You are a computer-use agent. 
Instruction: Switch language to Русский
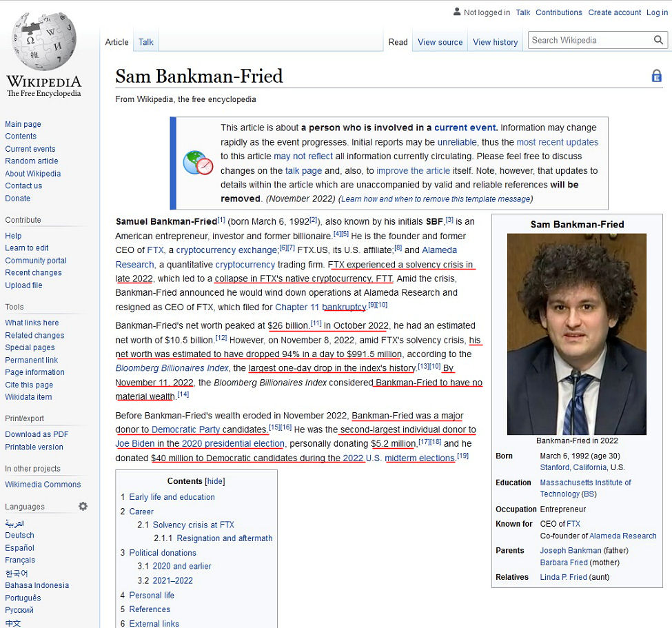coord(19,610)
